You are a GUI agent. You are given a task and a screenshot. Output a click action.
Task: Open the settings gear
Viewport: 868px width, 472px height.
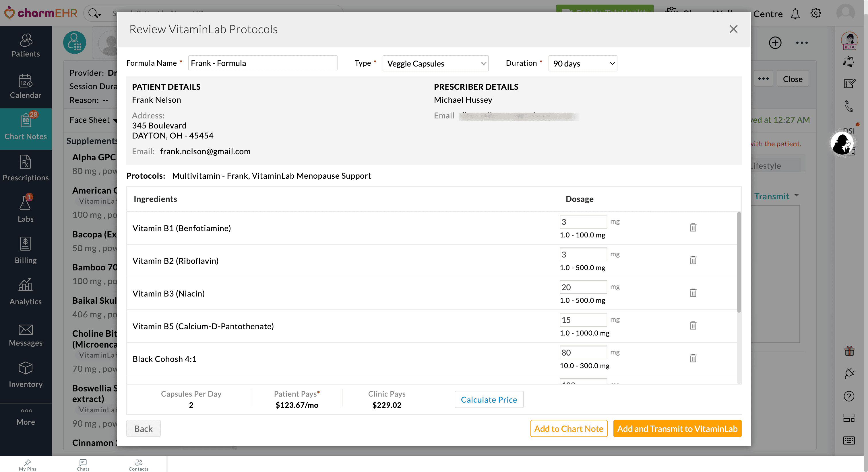click(x=816, y=13)
